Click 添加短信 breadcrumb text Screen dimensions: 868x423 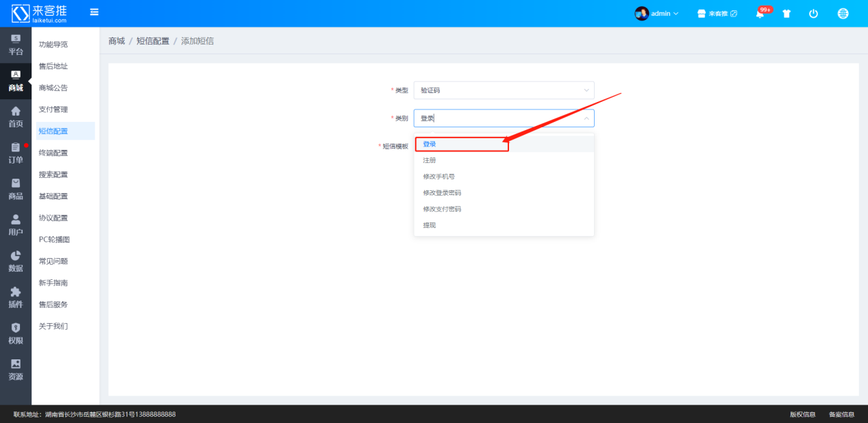point(197,41)
